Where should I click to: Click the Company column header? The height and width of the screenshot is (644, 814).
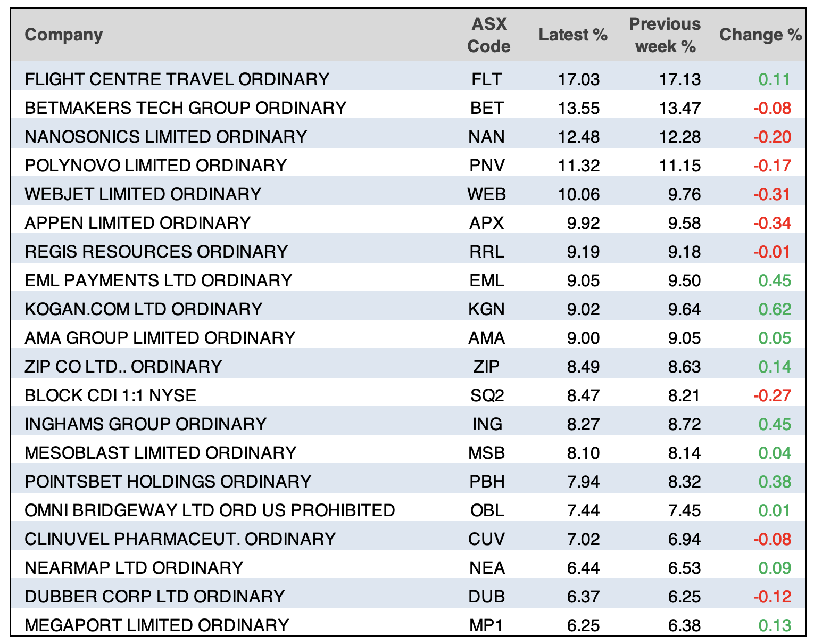click(63, 35)
